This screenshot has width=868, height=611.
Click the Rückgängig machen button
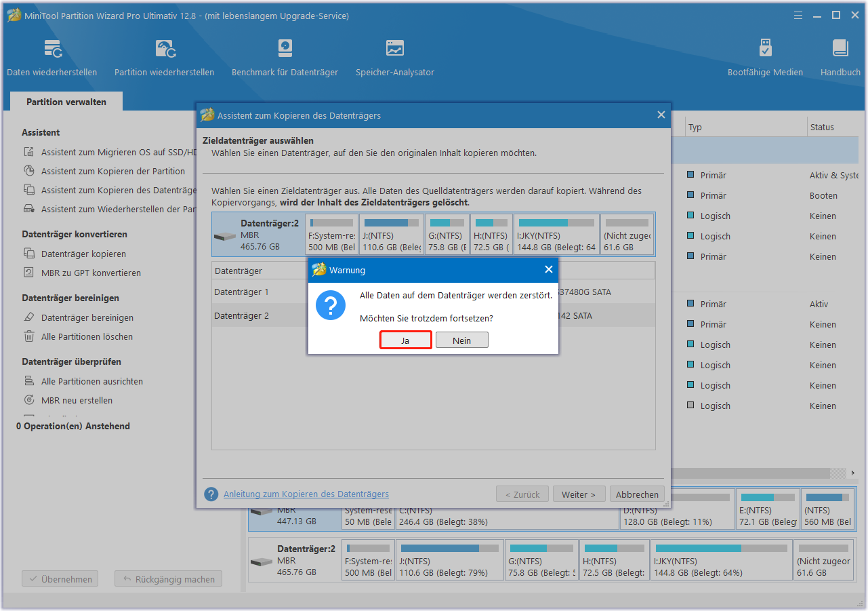pos(168,579)
